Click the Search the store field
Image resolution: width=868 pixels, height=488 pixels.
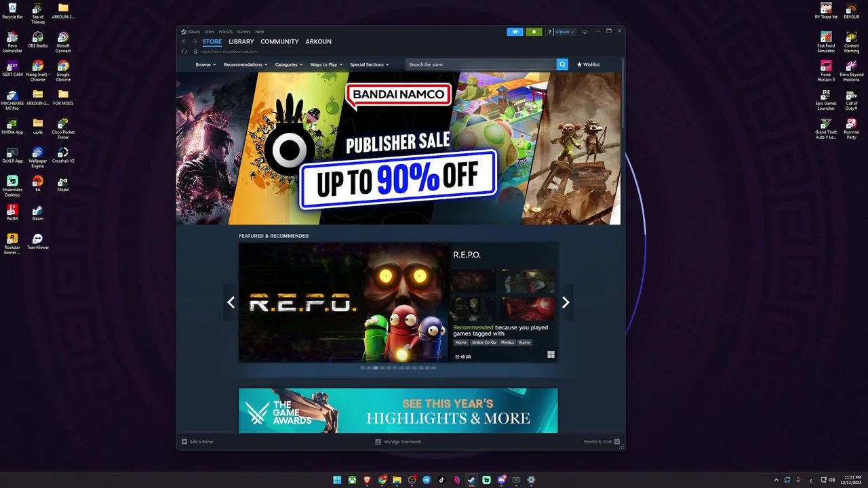click(481, 64)
